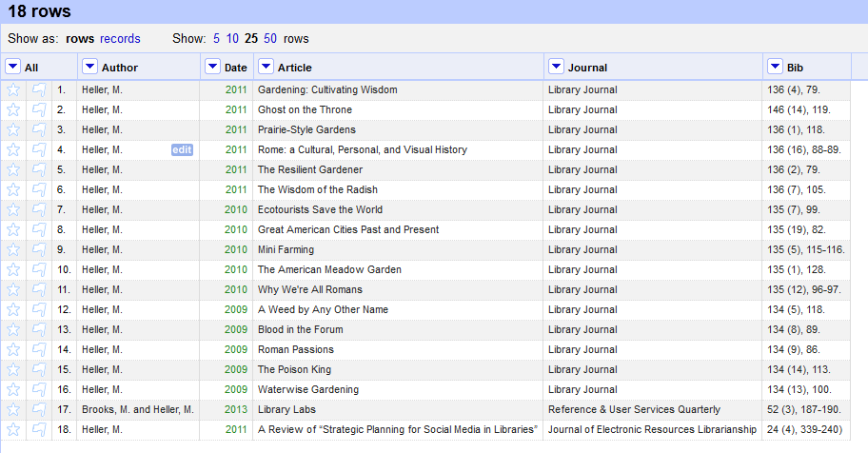This screenshot has height=453, width=868.
Task: Switch view to records
Action: click(x=120, y=39)
